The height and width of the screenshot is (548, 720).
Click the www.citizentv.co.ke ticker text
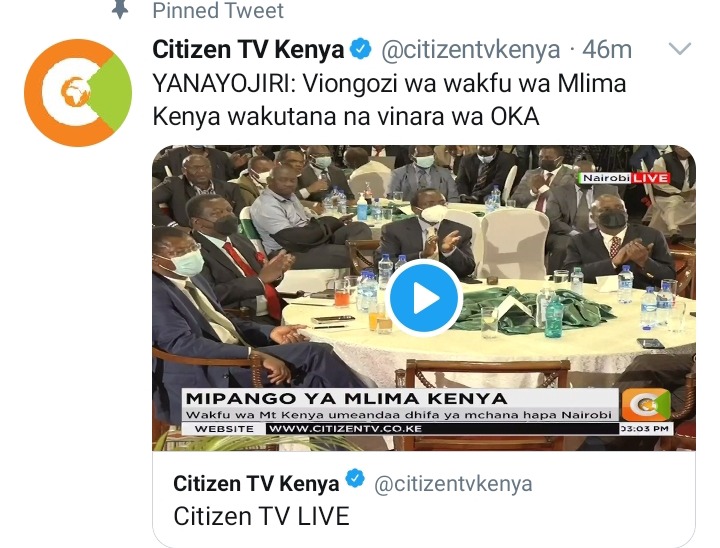(x=345, y=429)
